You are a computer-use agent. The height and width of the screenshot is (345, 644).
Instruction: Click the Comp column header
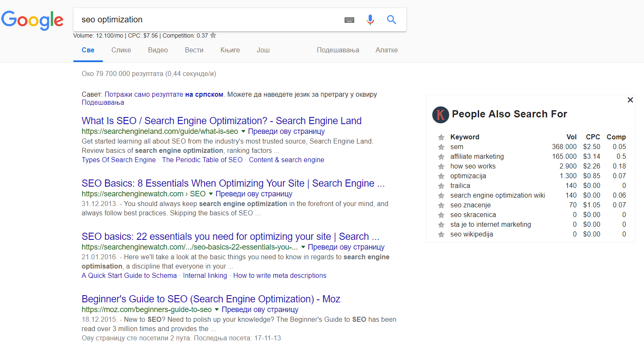click(x=616, y=137)
